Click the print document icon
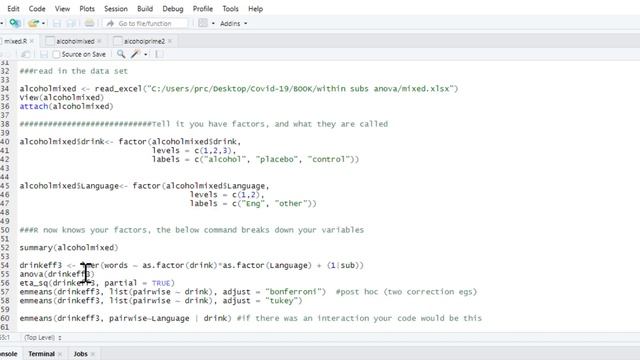This screenshot has width=640, height=360. pos(89,23)
